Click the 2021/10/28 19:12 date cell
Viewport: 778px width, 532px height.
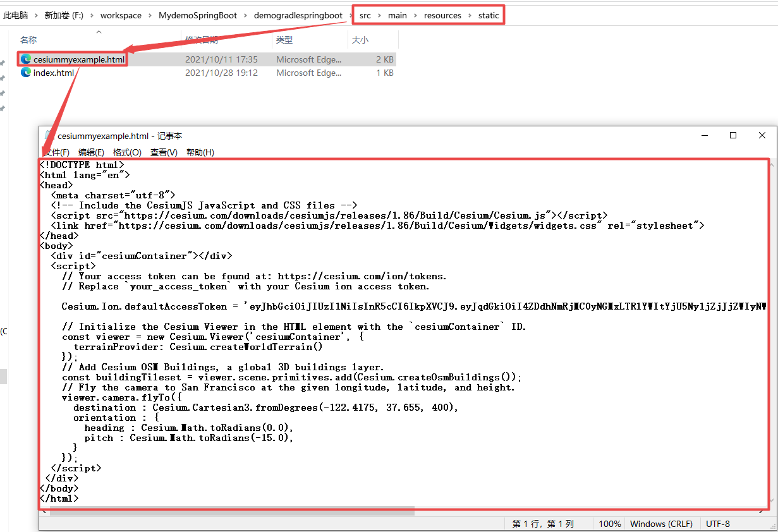click(x=221, y=73)
